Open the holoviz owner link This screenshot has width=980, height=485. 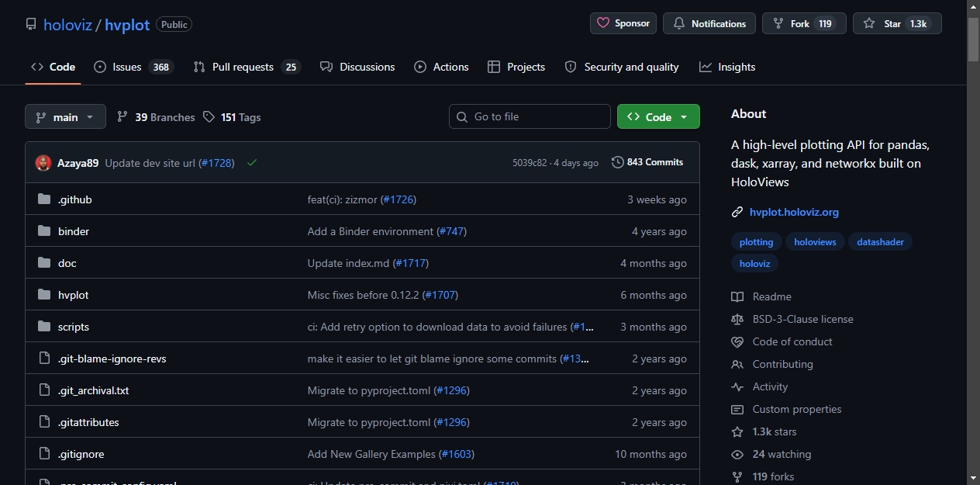[x=67, y=24]
